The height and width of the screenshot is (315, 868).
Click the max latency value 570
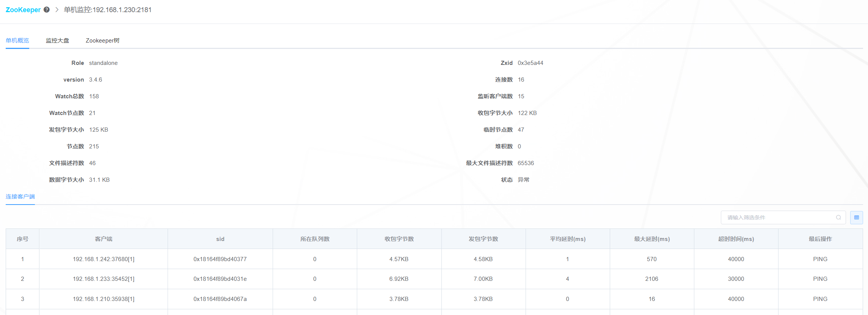(652, 259)
